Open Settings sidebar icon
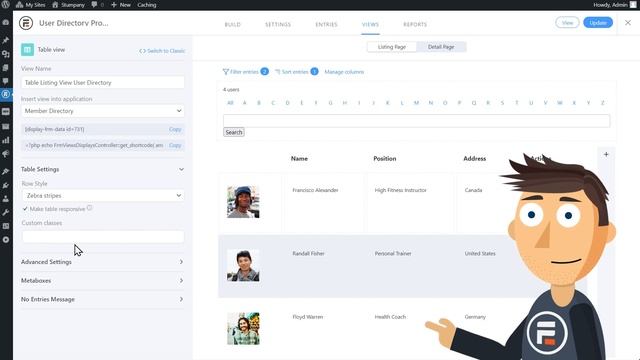 6,226
